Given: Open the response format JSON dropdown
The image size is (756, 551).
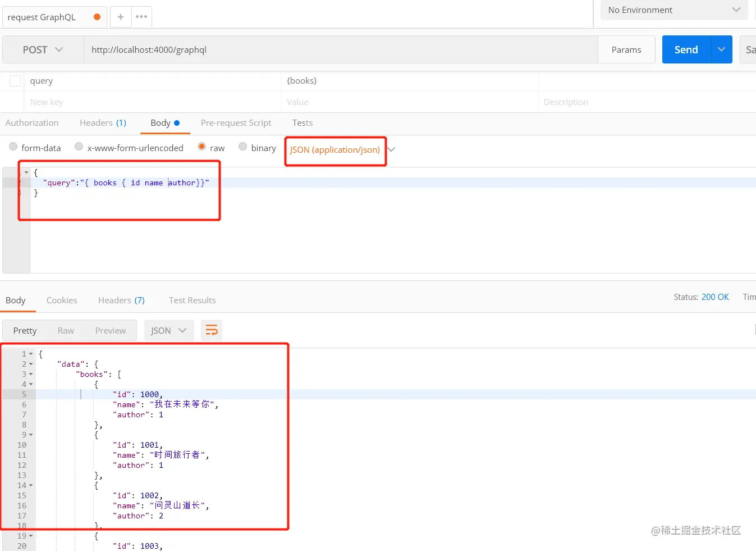Looking at the screenshot, I should point(169,330).
